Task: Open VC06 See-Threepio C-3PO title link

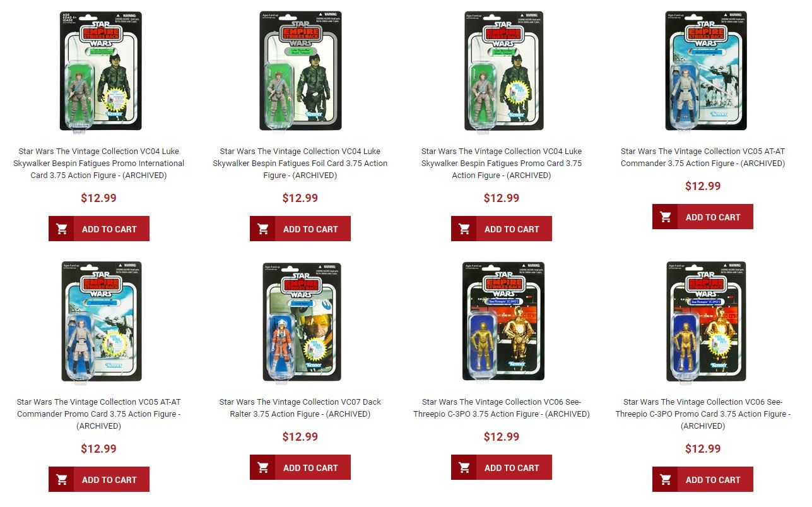Action: click(502, 408)
